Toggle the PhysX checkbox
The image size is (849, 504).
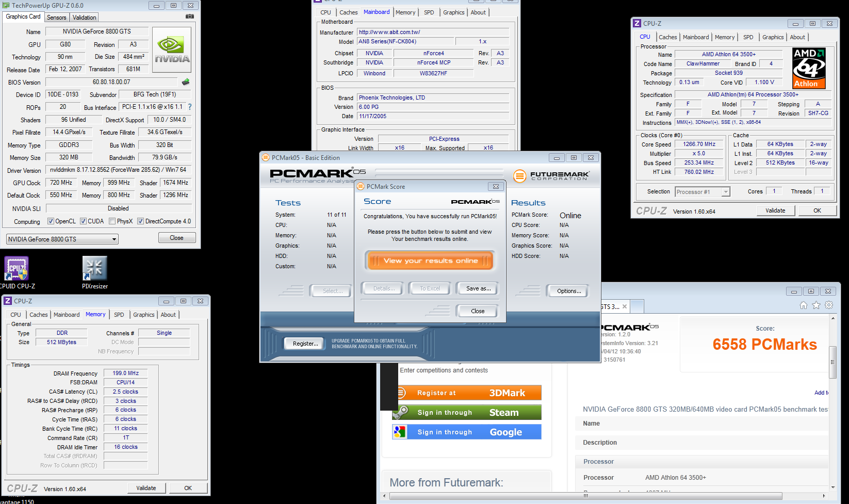[112, 221]
